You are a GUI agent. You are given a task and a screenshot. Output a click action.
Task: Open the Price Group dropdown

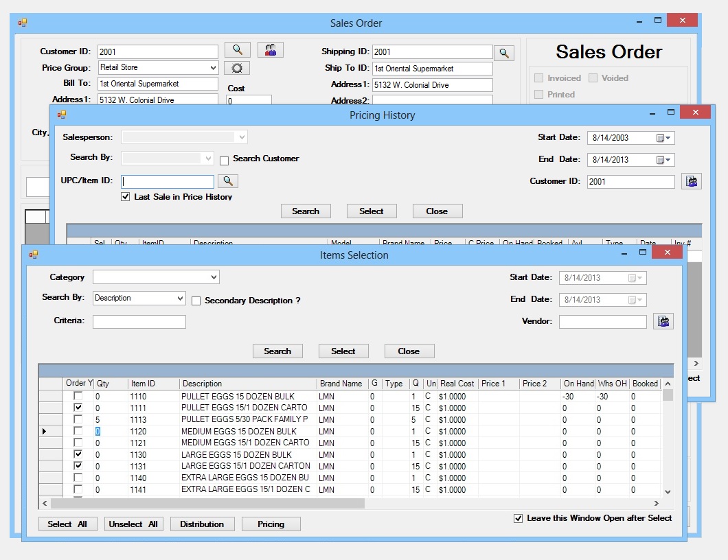213,68
